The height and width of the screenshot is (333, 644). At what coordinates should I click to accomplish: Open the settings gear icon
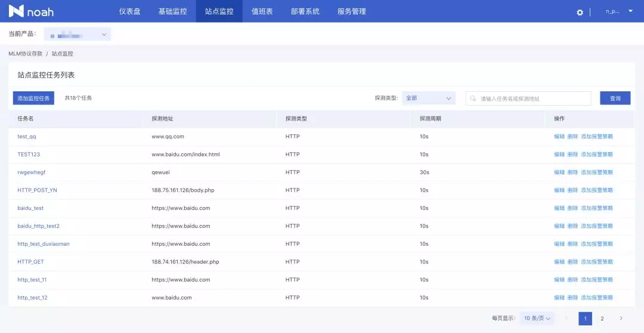tap(580, 13)
